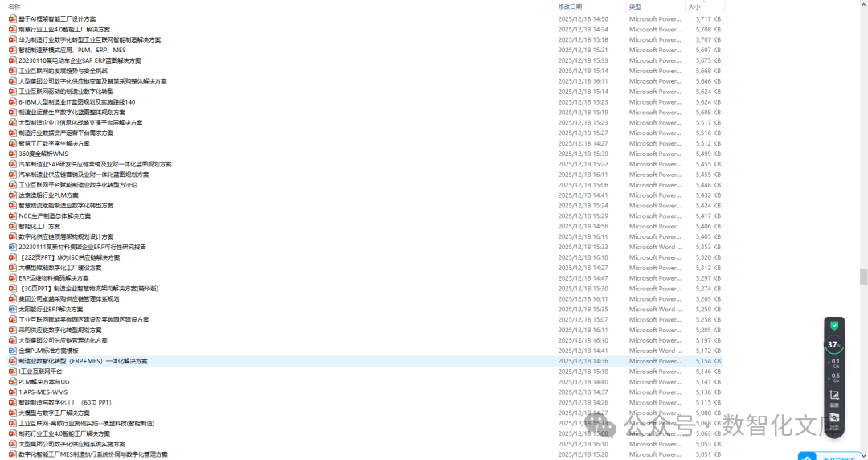Click the file icon beside ERP运维物料编码解决方案
Viewport: 868px width, 460px height.
point(13,278)
